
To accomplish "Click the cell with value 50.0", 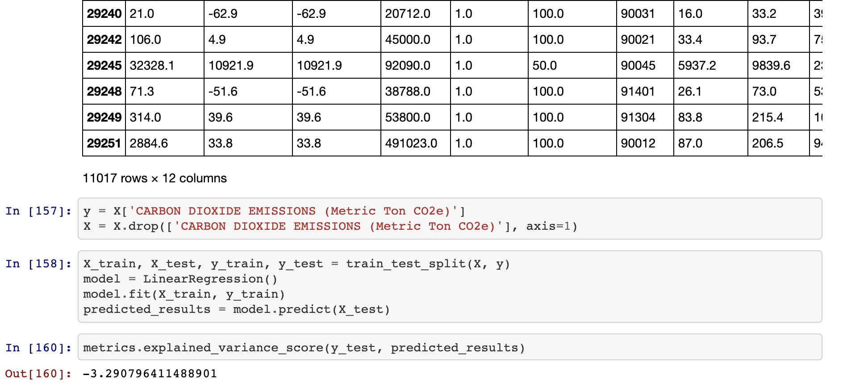I will 572,65.
